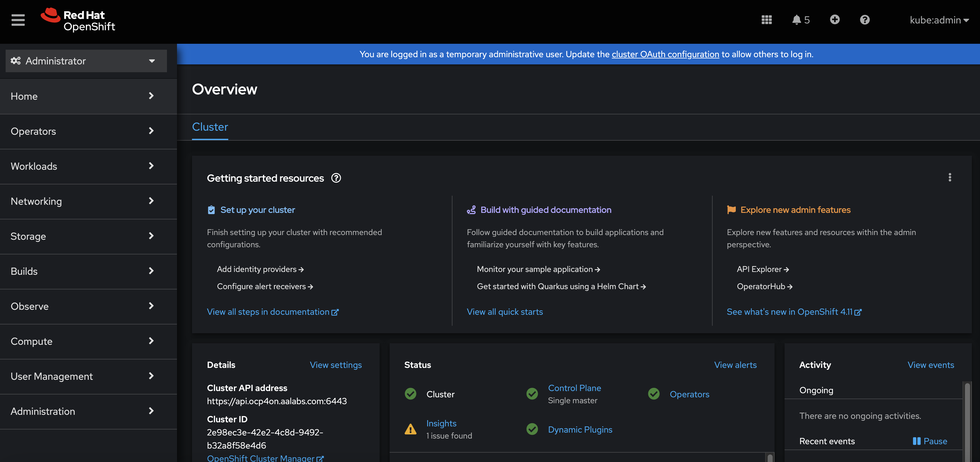Click View alerts in Status card

click(735, 365)
